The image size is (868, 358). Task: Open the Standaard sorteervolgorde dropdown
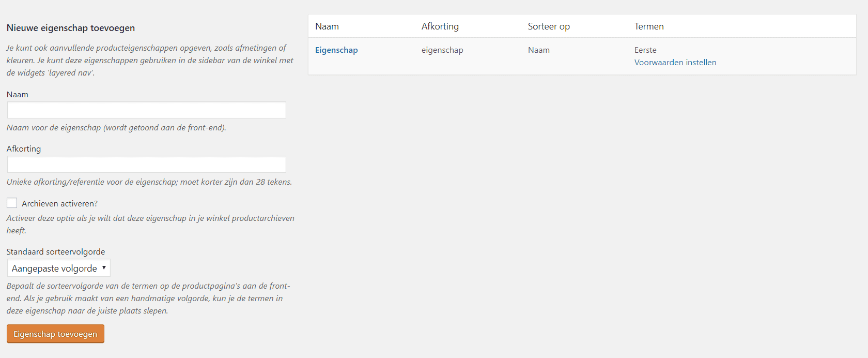point(59,268)
